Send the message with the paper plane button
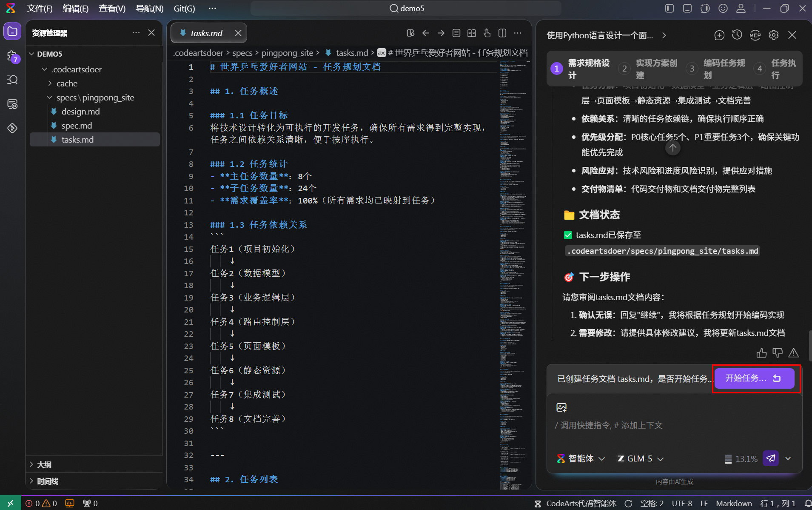Screen dimensions: 812x510 click(x=771, y=458)
